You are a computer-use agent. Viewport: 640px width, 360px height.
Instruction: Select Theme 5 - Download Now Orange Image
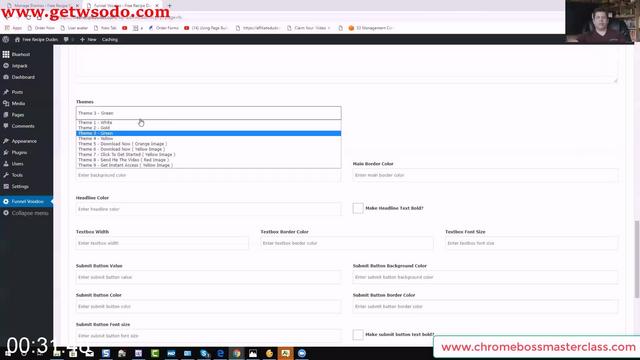pyautogui.click(x=209, y=144)
